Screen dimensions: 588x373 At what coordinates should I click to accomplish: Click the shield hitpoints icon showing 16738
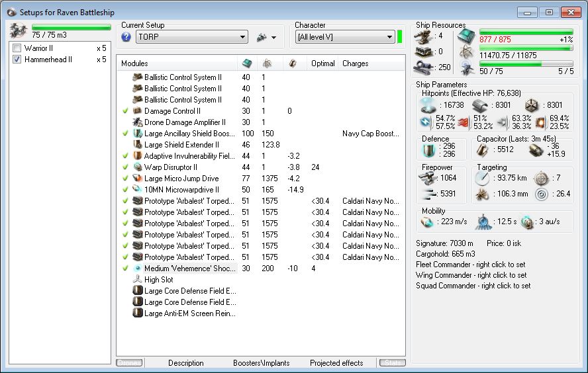pyautogui.click(x=428, y=105)
